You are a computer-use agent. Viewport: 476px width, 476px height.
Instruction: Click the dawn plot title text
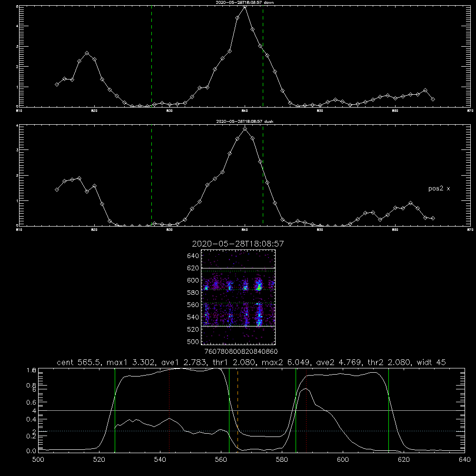245,2
